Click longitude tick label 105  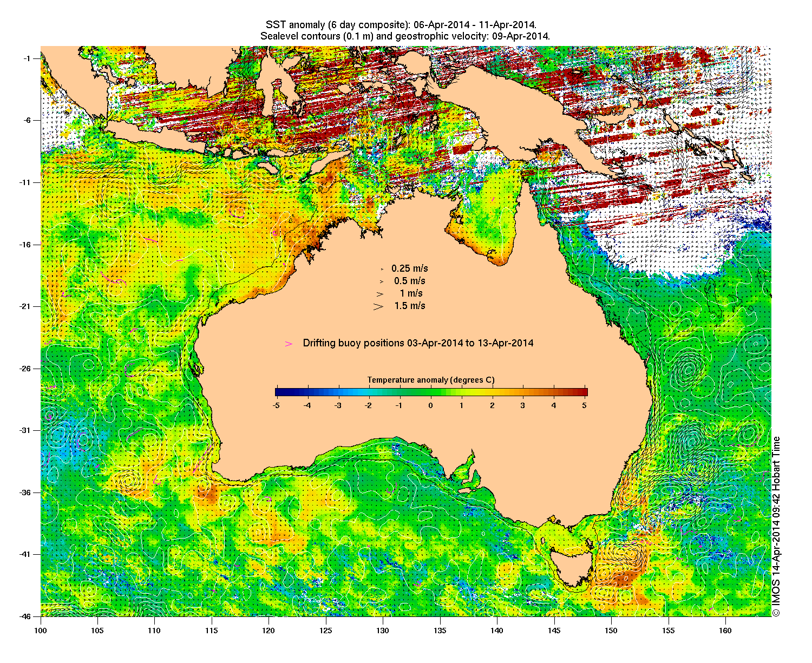click(x=97, y=631)
